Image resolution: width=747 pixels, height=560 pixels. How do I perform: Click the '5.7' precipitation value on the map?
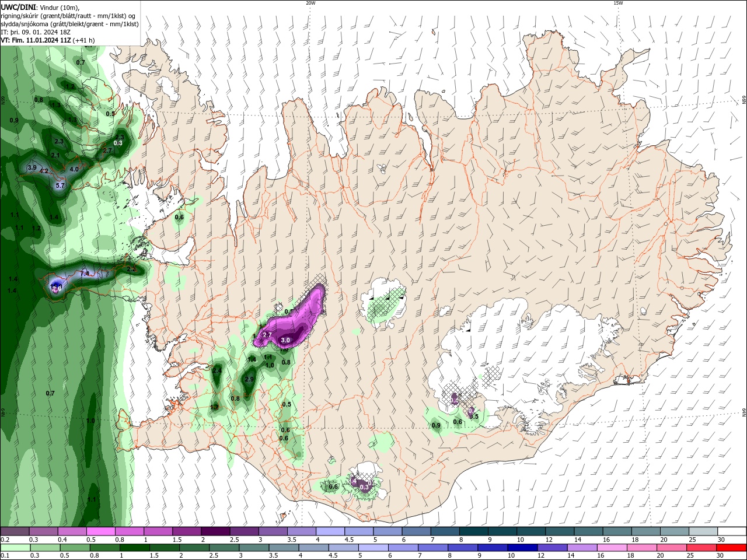(60, 185)
